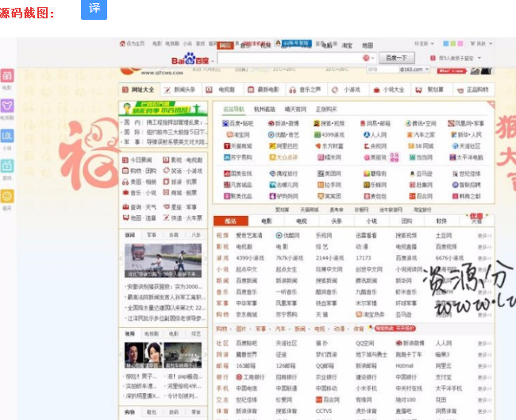
Task: Click the Baidu logo
Action: tap(191, 60)
